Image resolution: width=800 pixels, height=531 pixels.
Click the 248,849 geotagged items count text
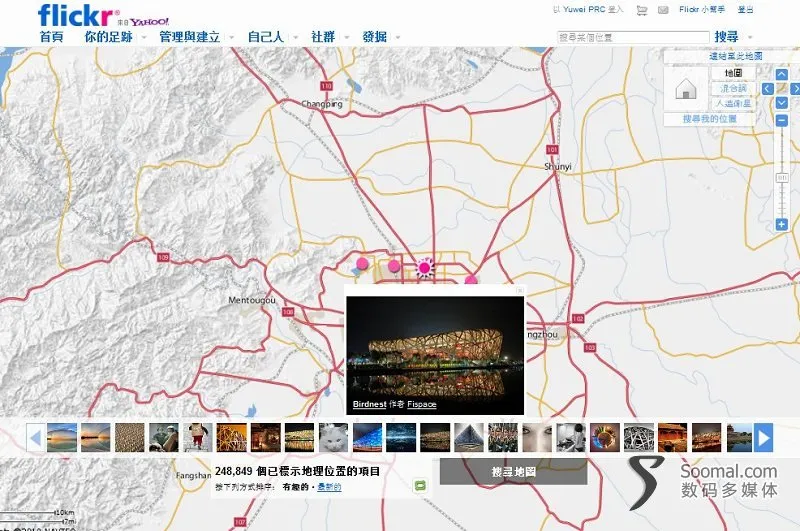[x=297, y=471]
